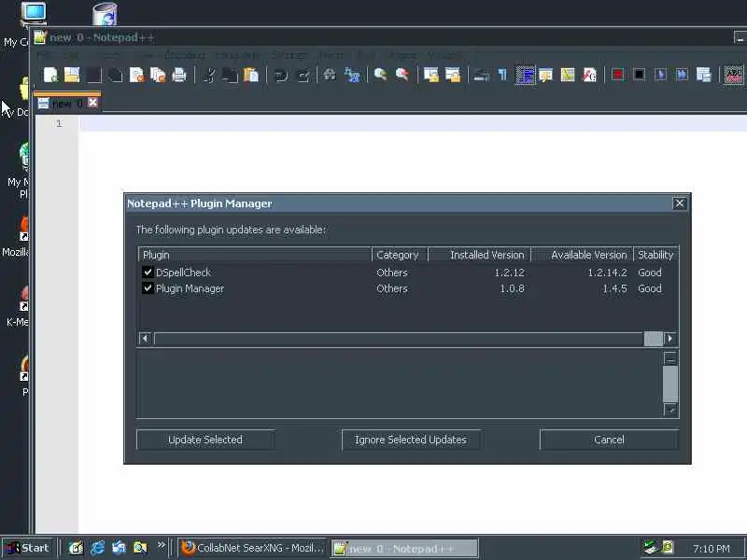Click available version 1.4.5
This screenshot has width=747, height=560.
pyautogui.click(x=614, y=288)
